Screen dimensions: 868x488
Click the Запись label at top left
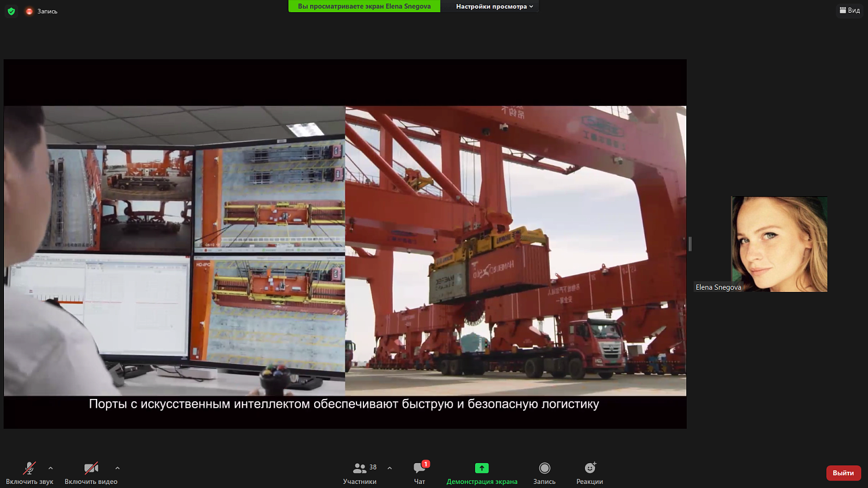click(47, 11)
